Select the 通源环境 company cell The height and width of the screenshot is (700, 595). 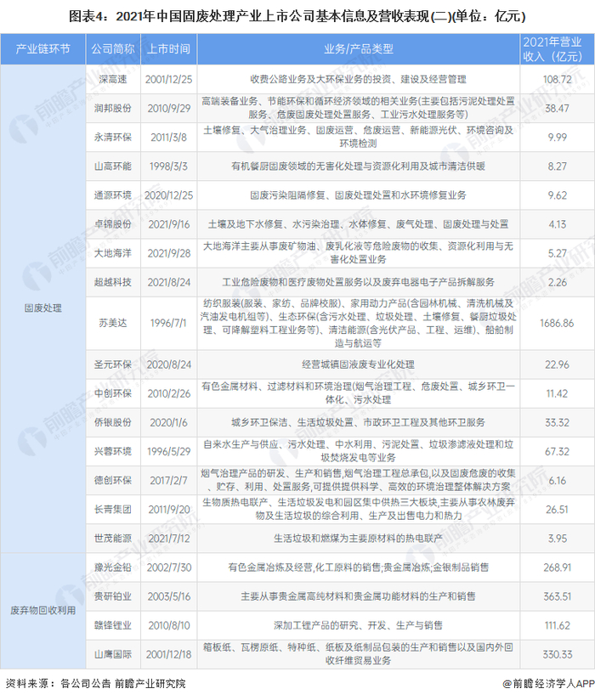click(113, 195)
